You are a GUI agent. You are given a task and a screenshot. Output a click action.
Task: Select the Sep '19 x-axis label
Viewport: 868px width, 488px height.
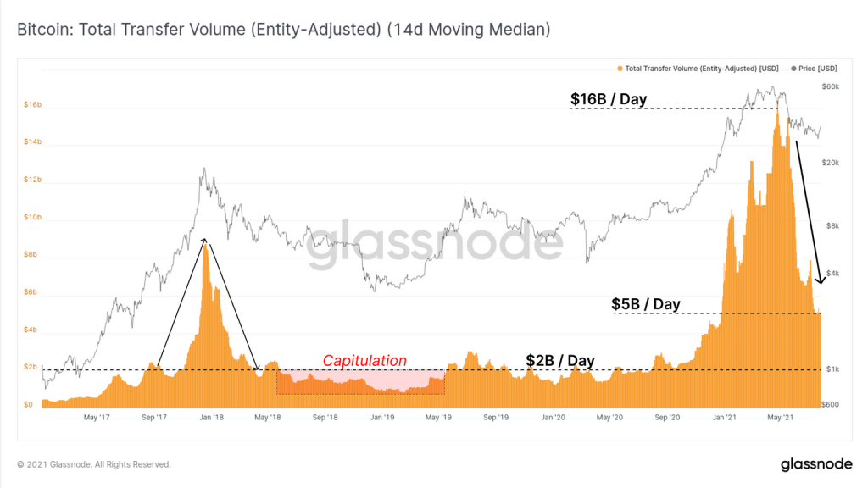pyautogui.click(x=496, y=417)
